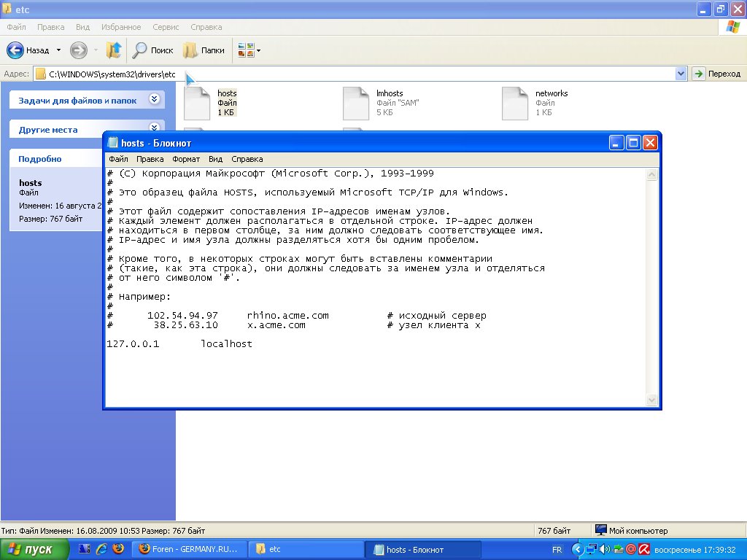Click network connection tray icon

click(x=591, y=550)
